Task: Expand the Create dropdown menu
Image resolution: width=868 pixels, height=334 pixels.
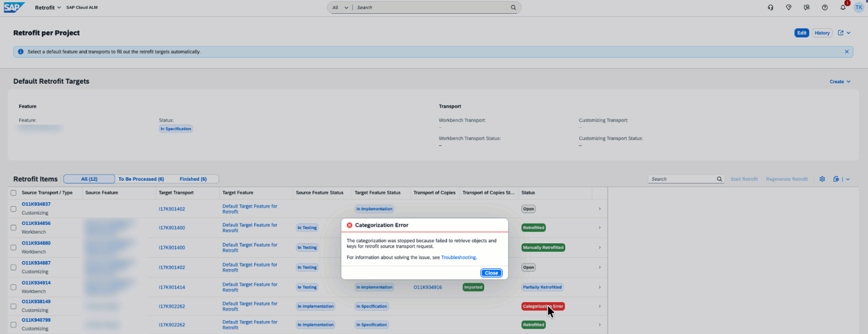Action: tap(840, 82)
